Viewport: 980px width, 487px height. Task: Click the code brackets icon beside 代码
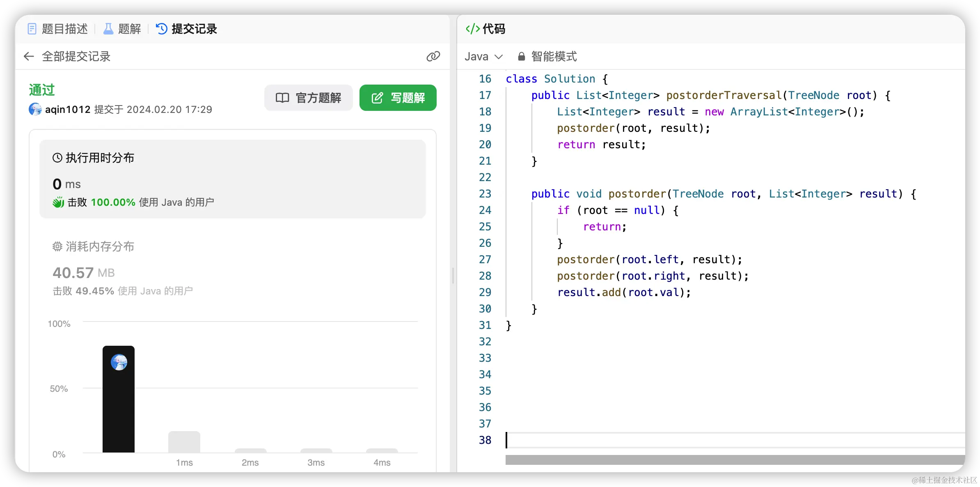coord(472,29)
